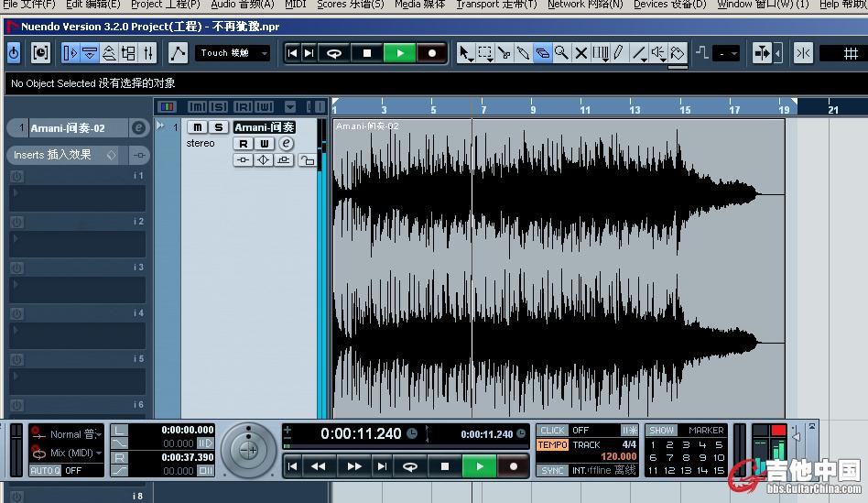Screen dimensions: 868x503
Task: Toggle the Info Line display button
Action: click(89, 53)
